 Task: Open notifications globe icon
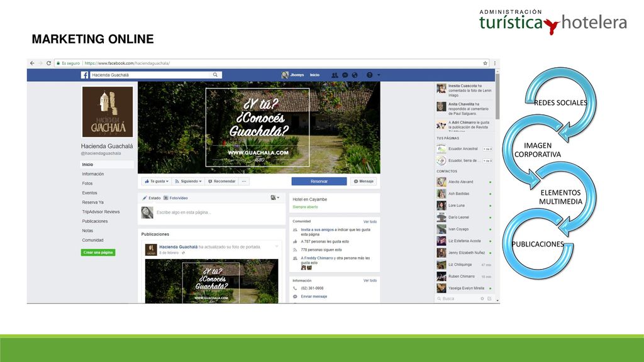coord(355,75)
